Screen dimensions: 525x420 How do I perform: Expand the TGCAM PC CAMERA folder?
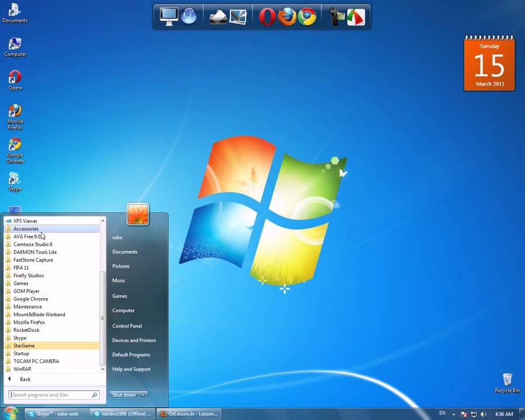(52, 361)
